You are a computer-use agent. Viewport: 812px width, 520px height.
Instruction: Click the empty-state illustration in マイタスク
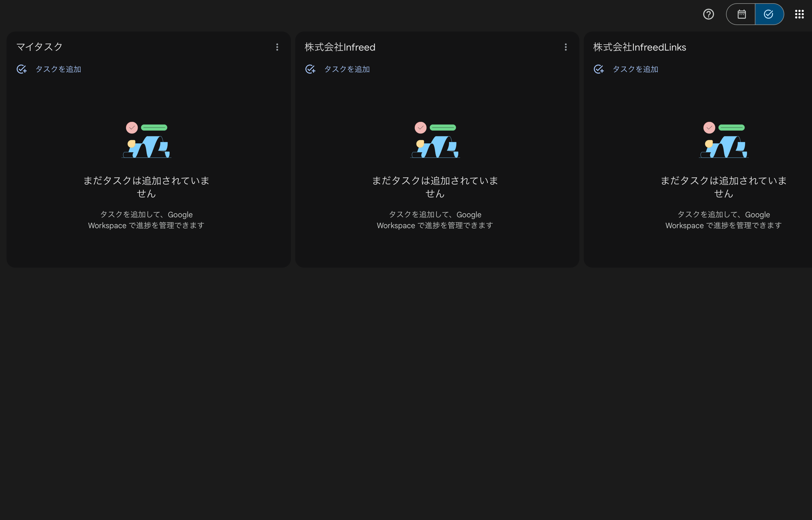(x=146, y=140)
